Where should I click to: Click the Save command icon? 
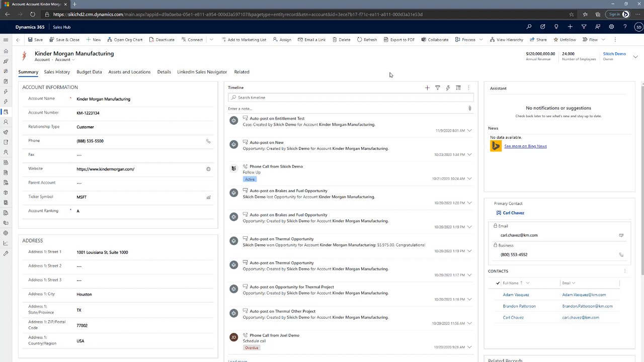pos(30,40)
